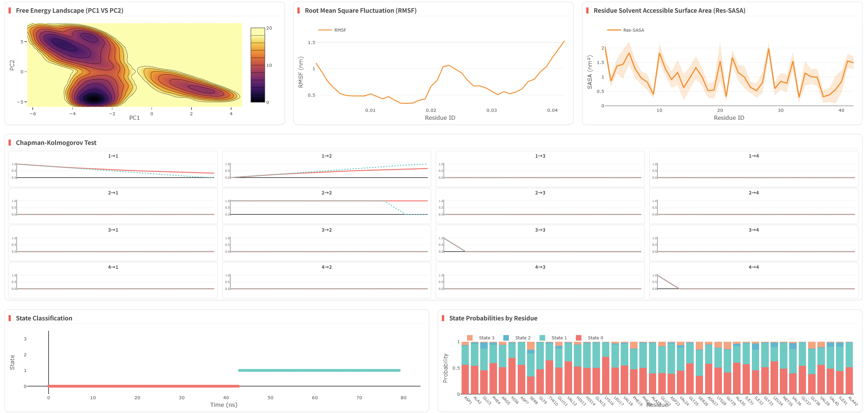Click the teal State 1 timeline segment
The height and width of the screenshot is (413, 868).
(x=319, y=370)
